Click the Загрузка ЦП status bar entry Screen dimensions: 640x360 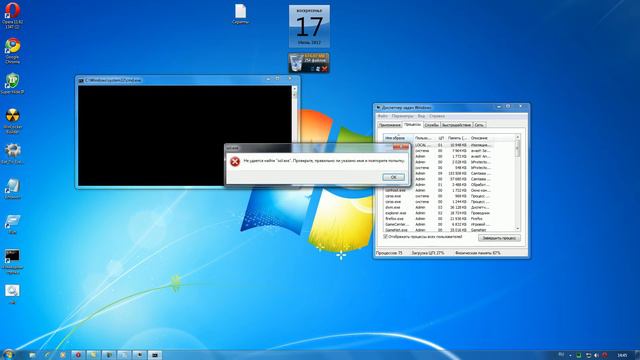[x=428, y=253]
